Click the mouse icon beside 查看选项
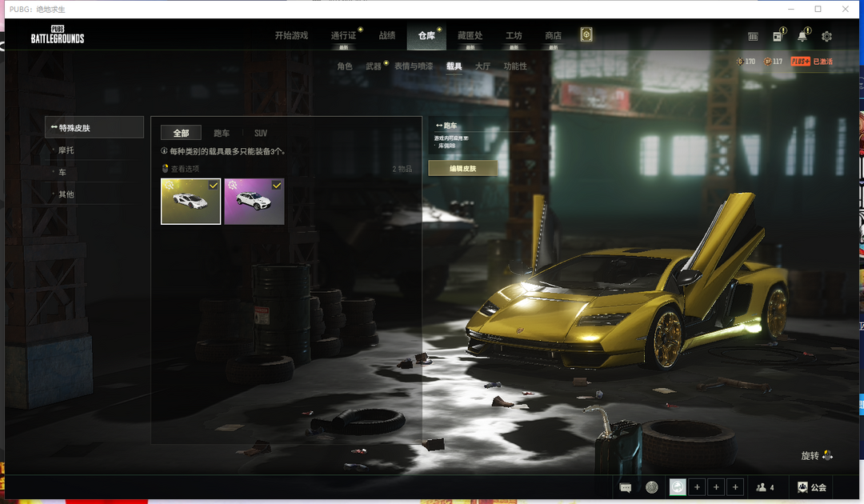Screen dimensions: 864x504 [165, 169]
